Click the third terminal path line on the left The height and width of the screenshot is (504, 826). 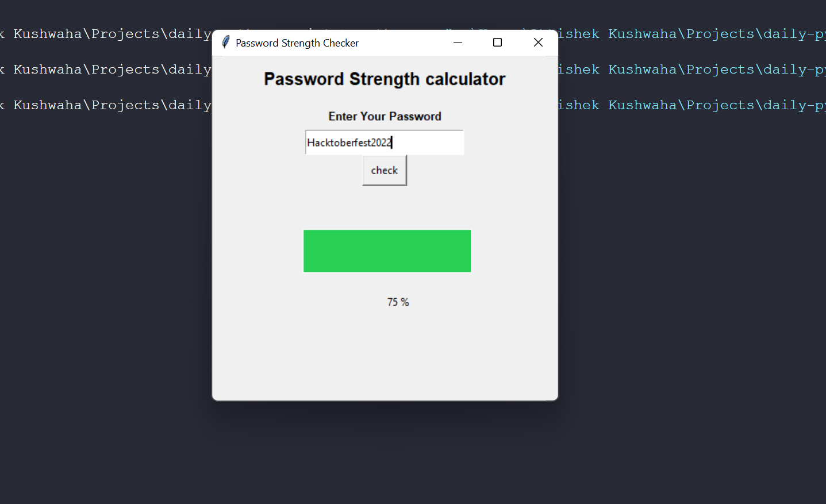106,105
